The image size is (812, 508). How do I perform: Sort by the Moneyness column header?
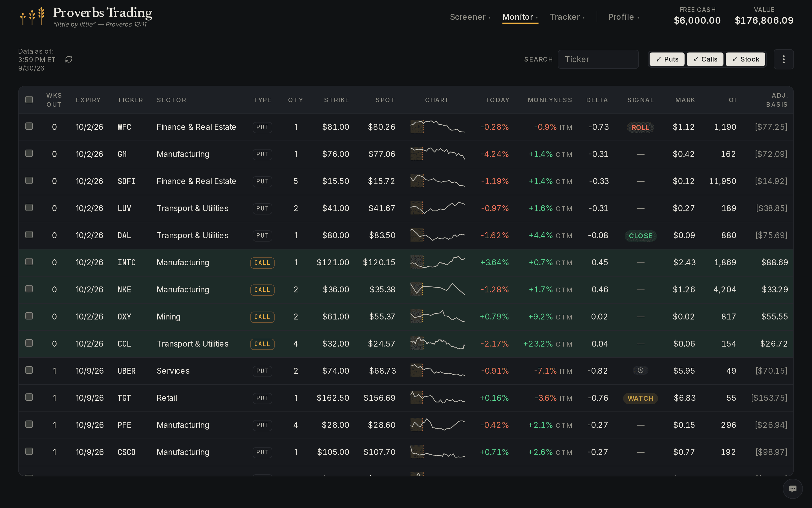click(550, 100)
